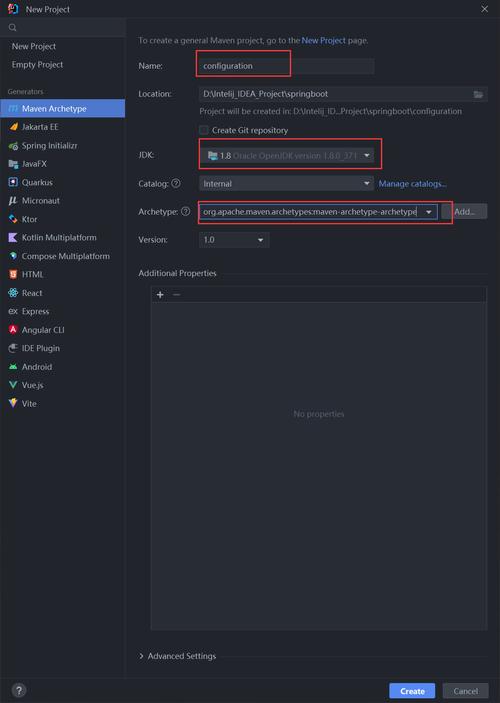Click the React icon
Screen dimensions: 500x703
click(x=13, y=292)
